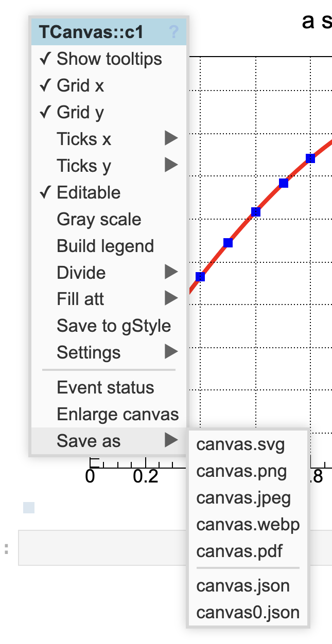Uncheck the Editable option

88,193
